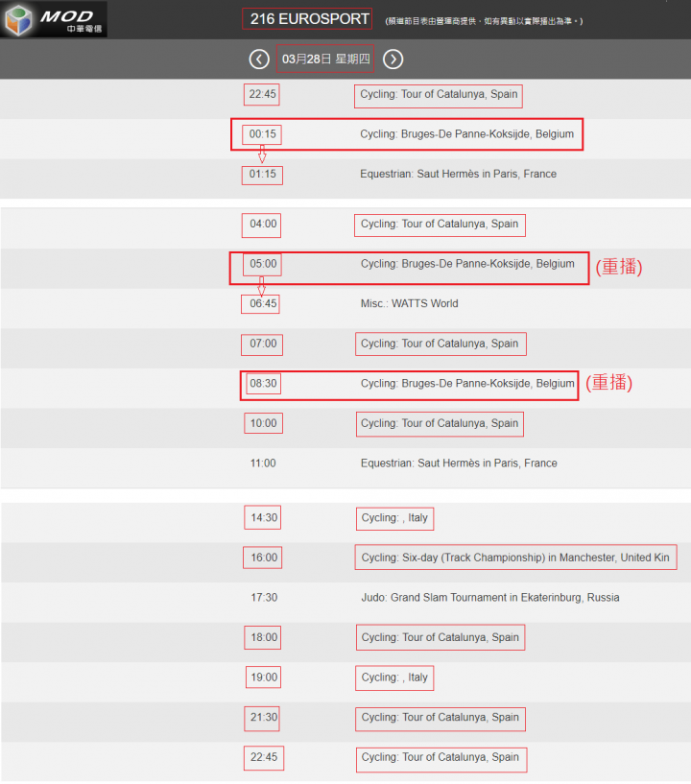The width and height of the screenshot is (691, 784).
Task: Select the 01:15 time slot
Action: (x=263, y=174)
